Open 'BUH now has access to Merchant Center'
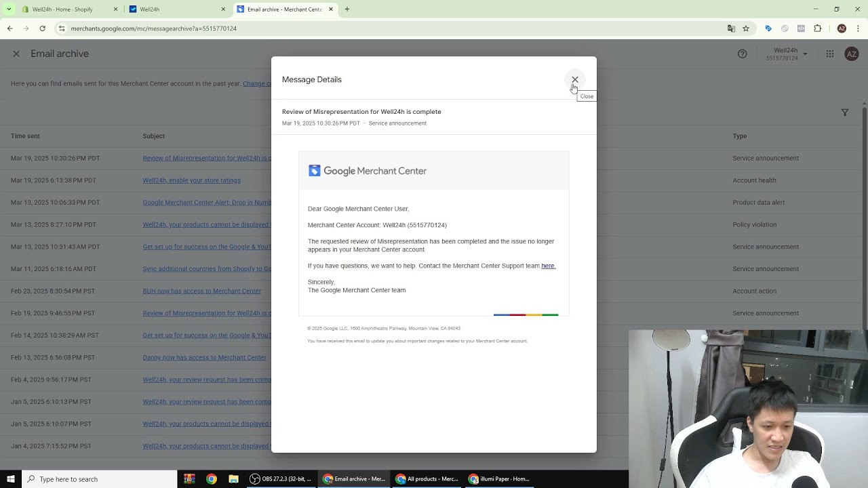This screenshot has width=868, height=488. coord(201,291)
